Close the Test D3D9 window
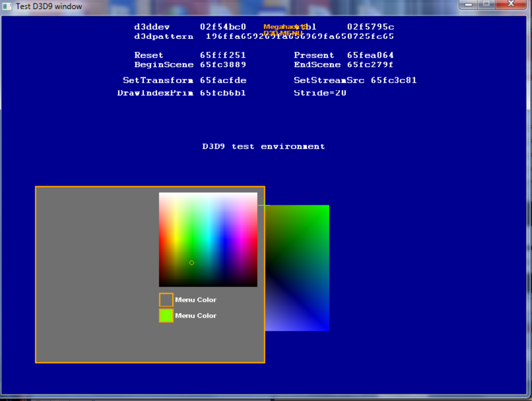Viewport: 532px width, 401px height. (x=511, y=4)
